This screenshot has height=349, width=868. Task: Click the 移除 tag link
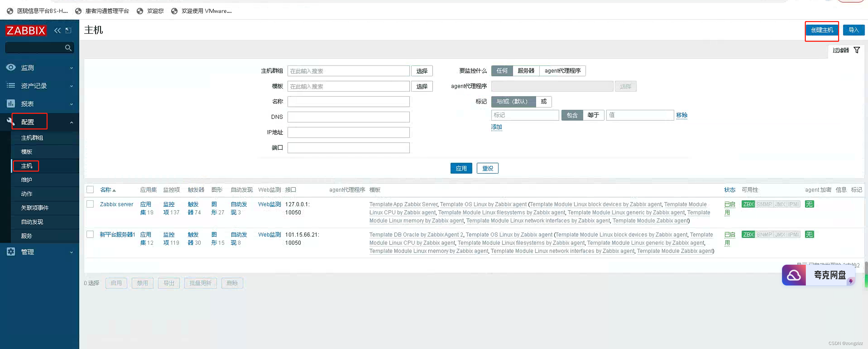click(681, 115)
